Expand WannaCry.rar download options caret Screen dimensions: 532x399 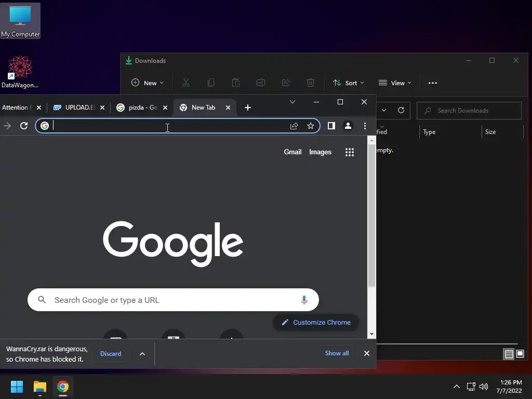pyautogui.click(x=142, y=354)
